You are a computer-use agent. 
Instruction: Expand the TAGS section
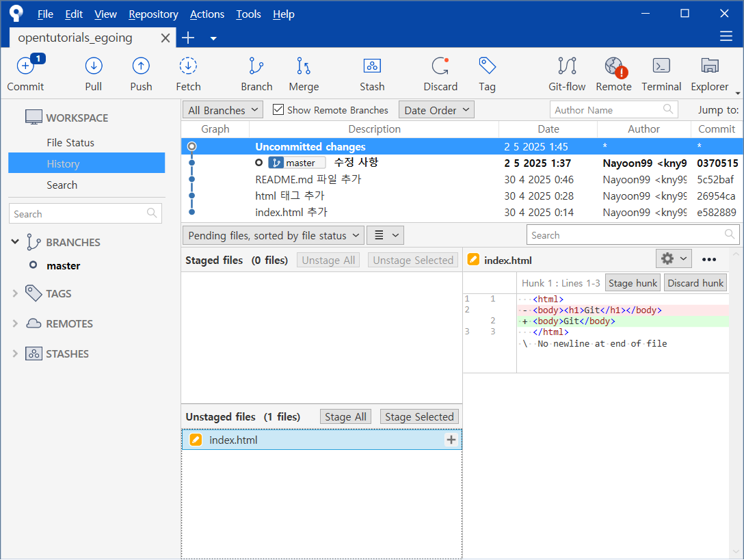(15, 293)
